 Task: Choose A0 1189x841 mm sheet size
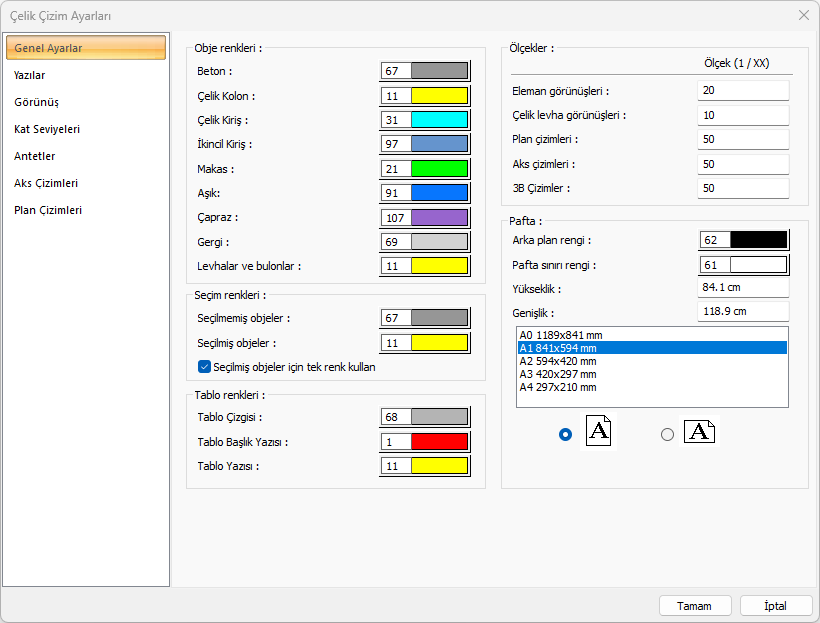coord(560,335)
